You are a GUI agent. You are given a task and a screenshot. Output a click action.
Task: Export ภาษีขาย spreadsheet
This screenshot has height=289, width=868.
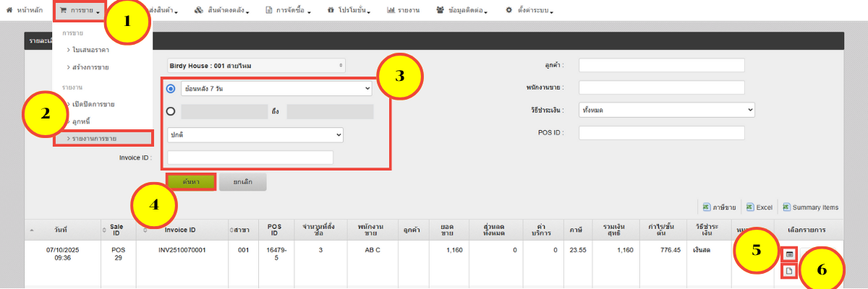click(x=720, y=207)
